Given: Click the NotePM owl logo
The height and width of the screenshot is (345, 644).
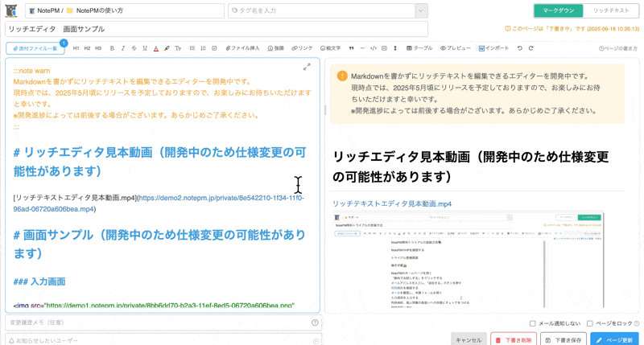Looking at the screenshot, I should [11, 10].
